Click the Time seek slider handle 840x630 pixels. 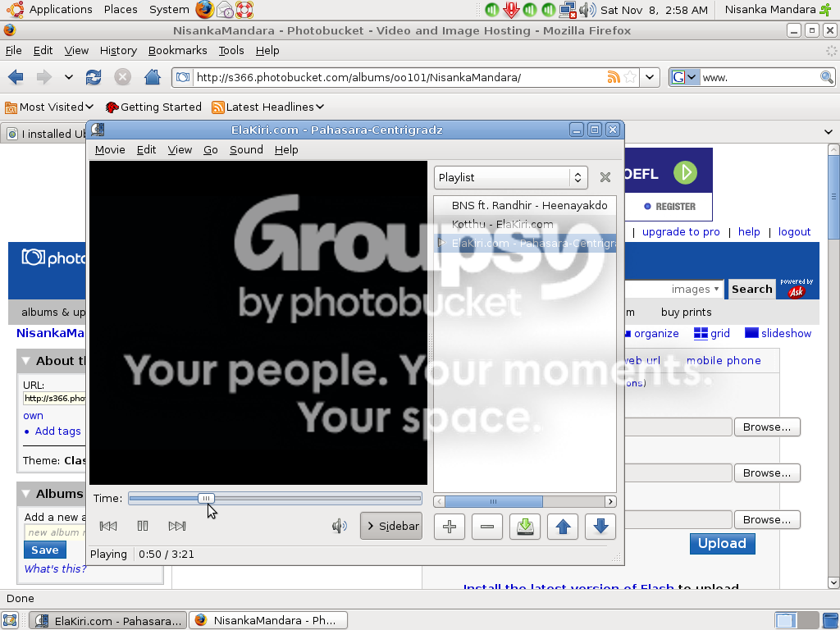pyautogui.click(x=206, y=498)
